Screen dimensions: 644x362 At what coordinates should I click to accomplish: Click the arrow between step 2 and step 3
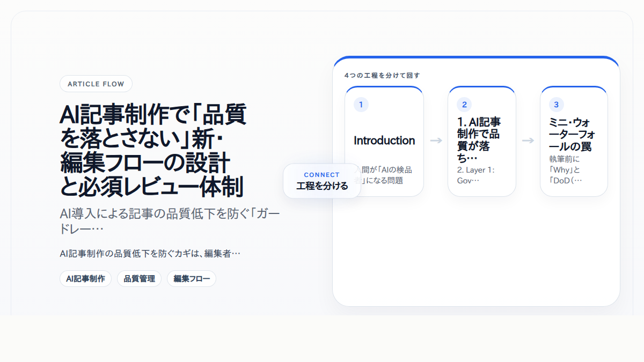point(529,141)
